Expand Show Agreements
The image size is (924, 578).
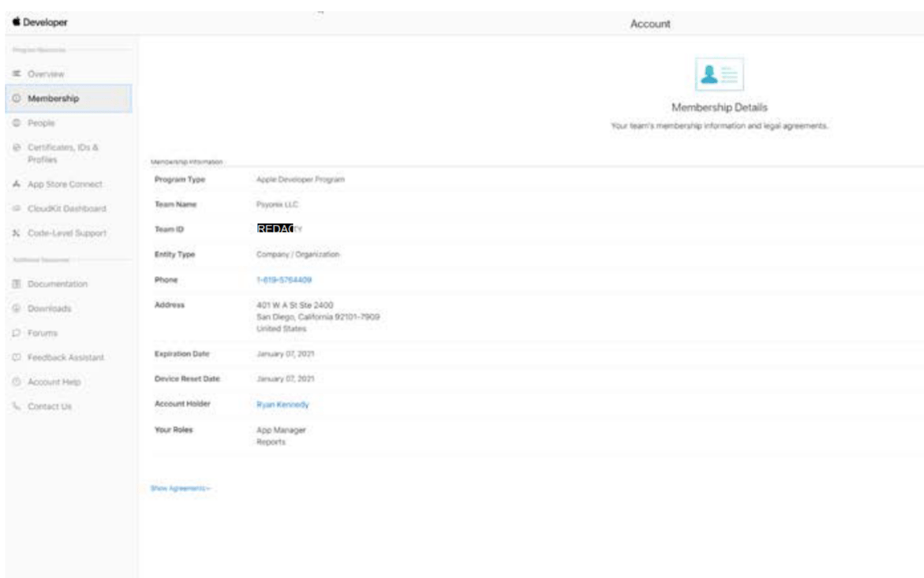[x=181, y=489]
